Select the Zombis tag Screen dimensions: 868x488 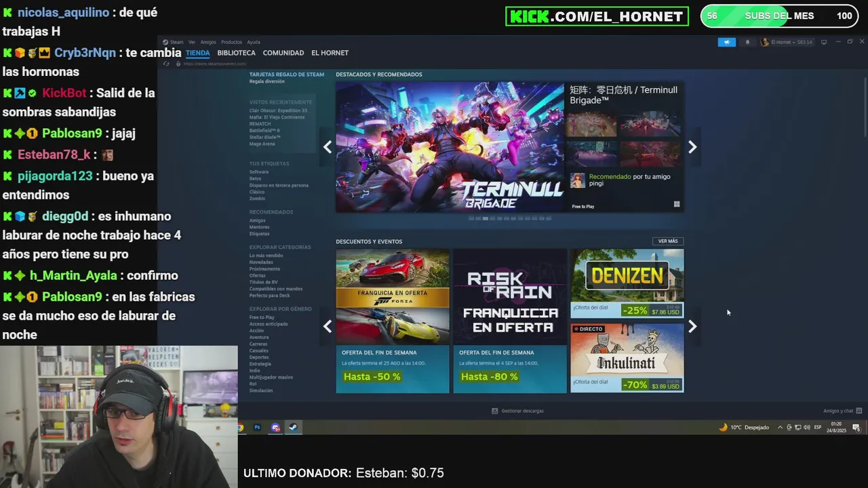(x=257, y=199)
